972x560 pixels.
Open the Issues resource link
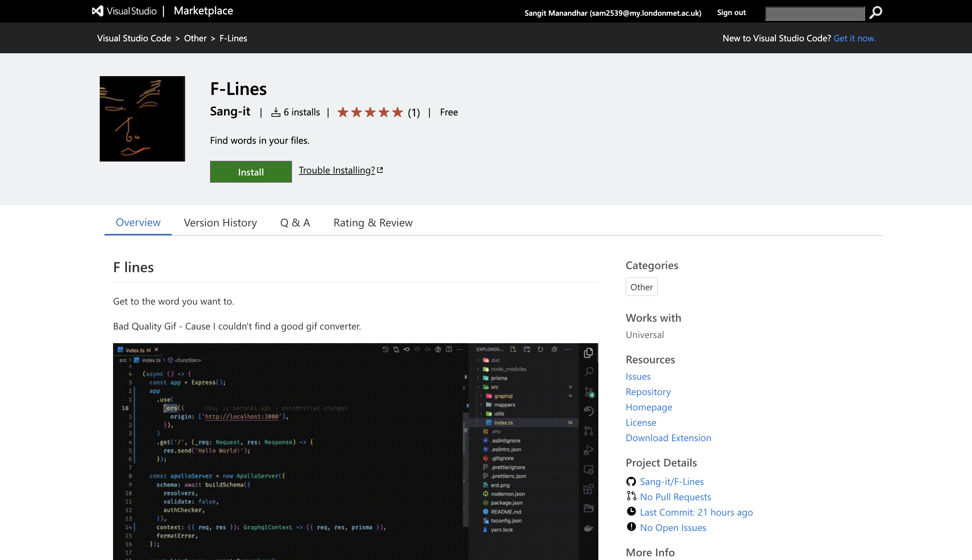click(x=638, y=377)
